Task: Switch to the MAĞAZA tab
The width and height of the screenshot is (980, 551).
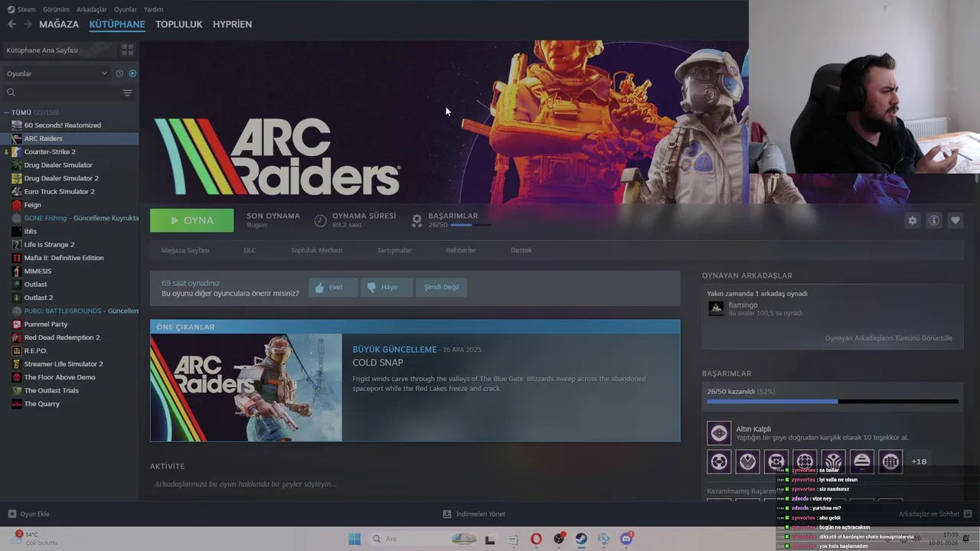Action: (x=59, y=24)
